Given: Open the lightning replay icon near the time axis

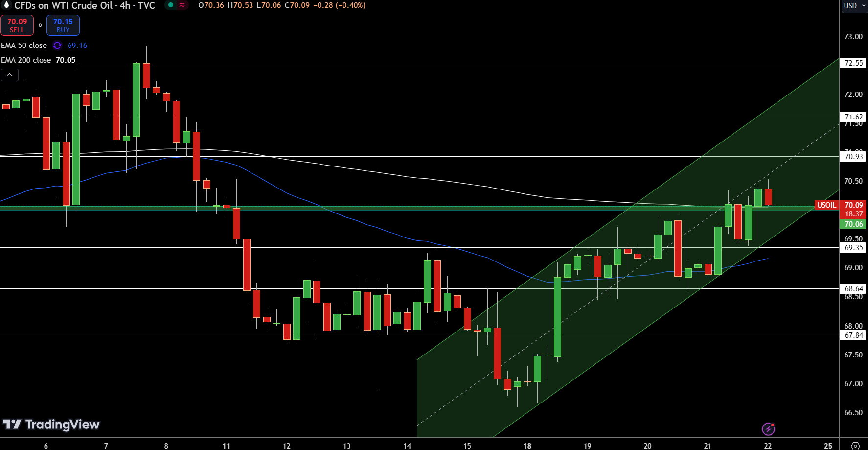Looking at the screenshot, I should pyautogui.click(x=768, y=429).
